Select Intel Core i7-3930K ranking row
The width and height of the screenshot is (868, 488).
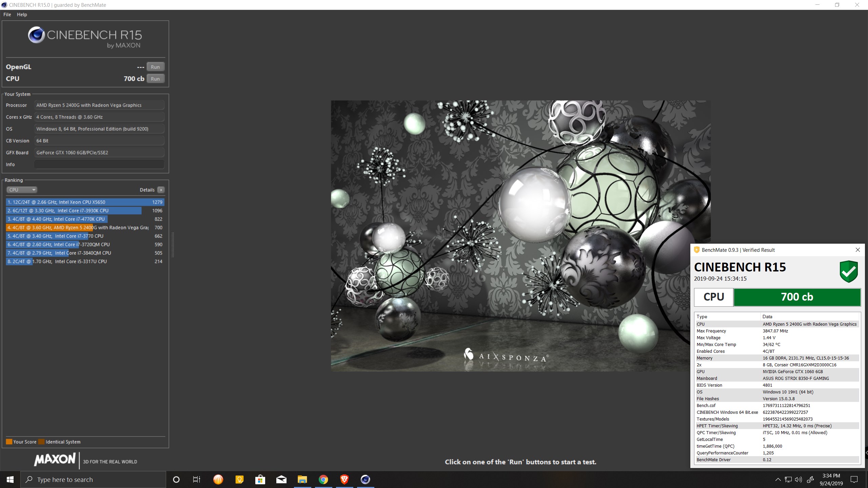pos(85,210)
